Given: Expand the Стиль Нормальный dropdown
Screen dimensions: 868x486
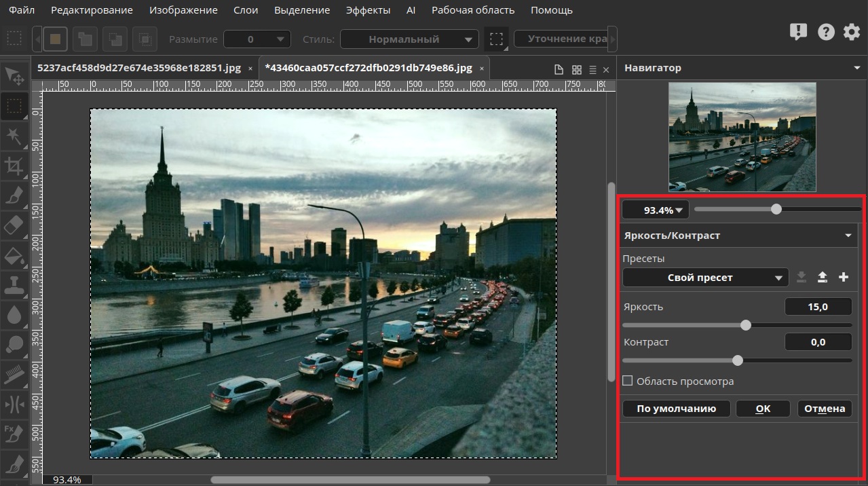Looking at the screenshot, I should 409,39.
